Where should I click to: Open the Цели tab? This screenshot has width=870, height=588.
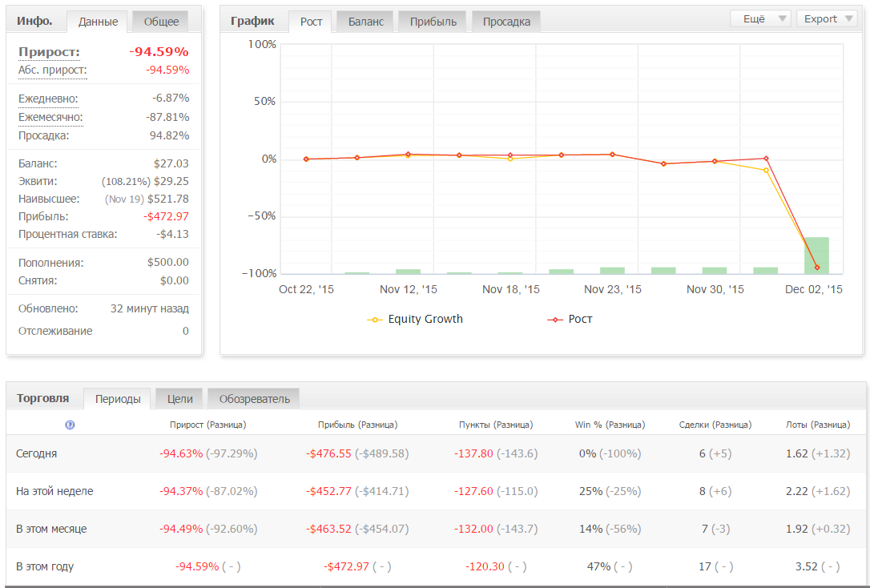(x=179, y=399)
